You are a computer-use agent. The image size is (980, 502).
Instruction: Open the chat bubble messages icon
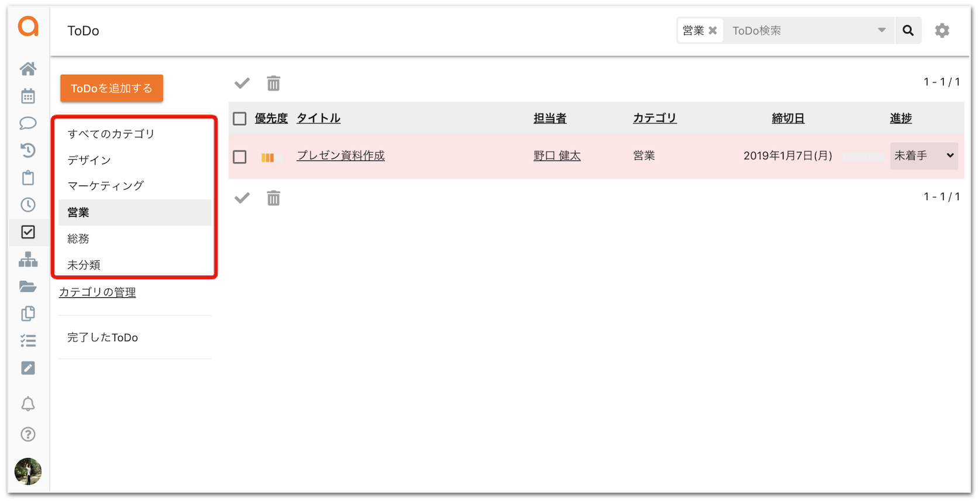(x=28, y=123)
